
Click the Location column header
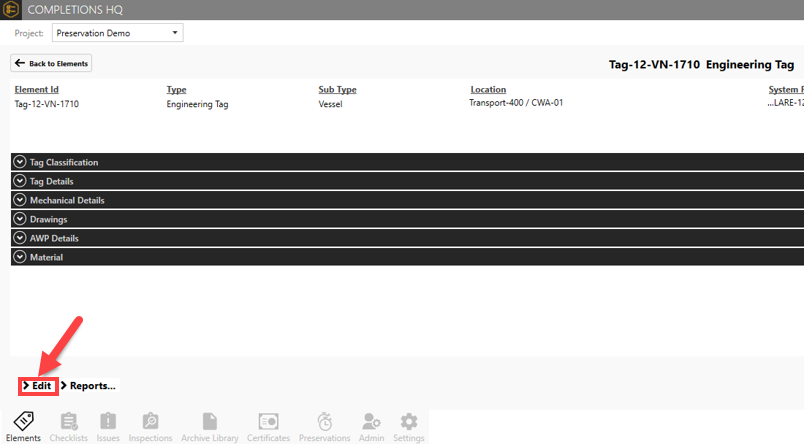pos(488,89)
